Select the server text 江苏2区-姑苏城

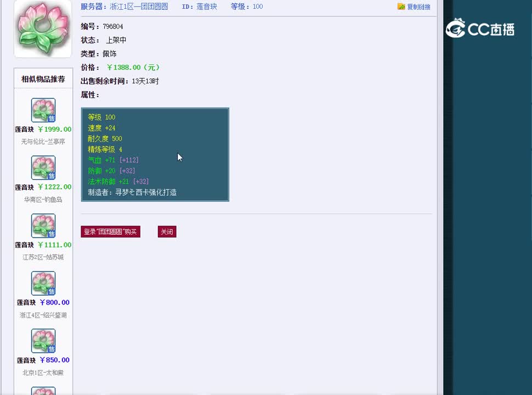pos(43,257)
